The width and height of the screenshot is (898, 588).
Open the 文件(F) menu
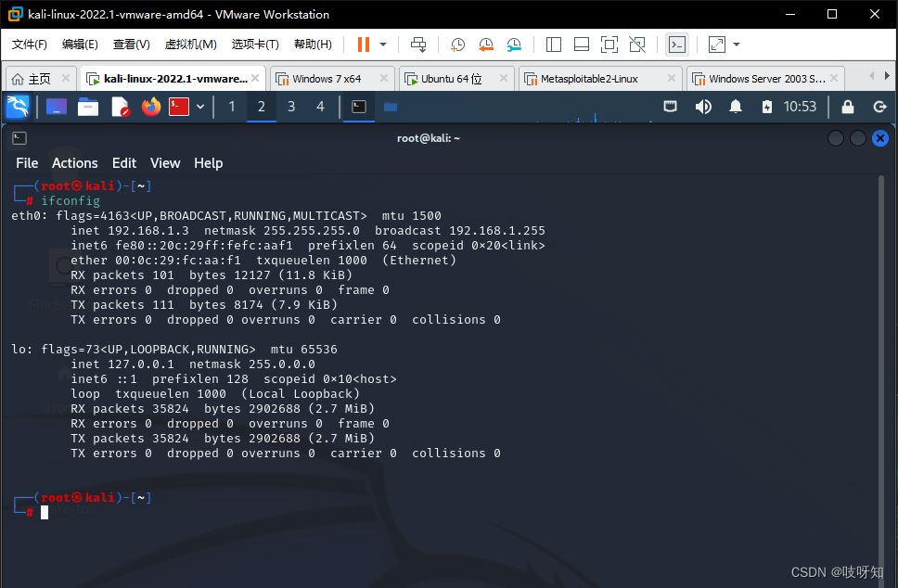(x=29, y=45)
